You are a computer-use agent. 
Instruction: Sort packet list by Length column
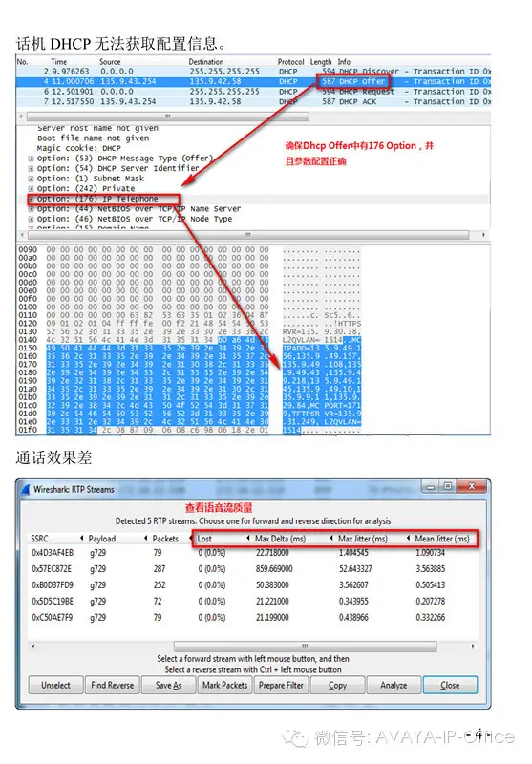(x=321, y=62)
